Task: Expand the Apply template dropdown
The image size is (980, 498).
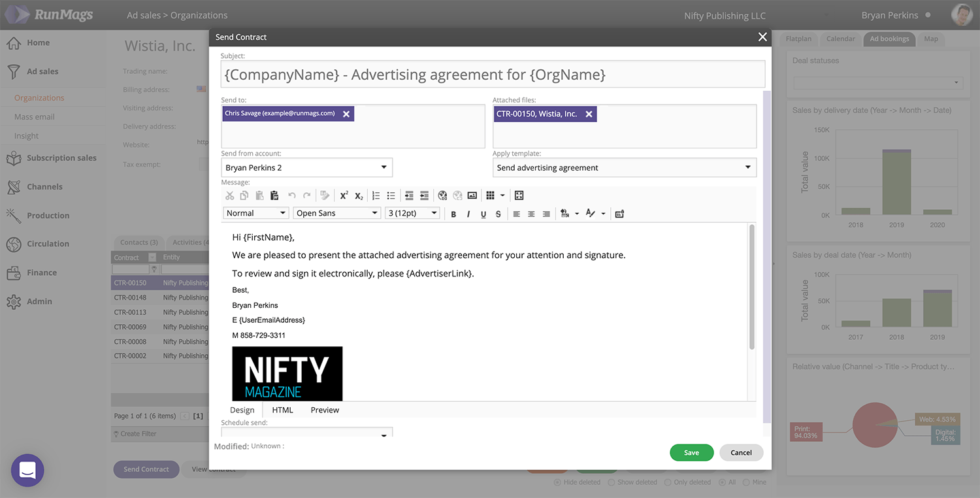Action: click(624, 168)
